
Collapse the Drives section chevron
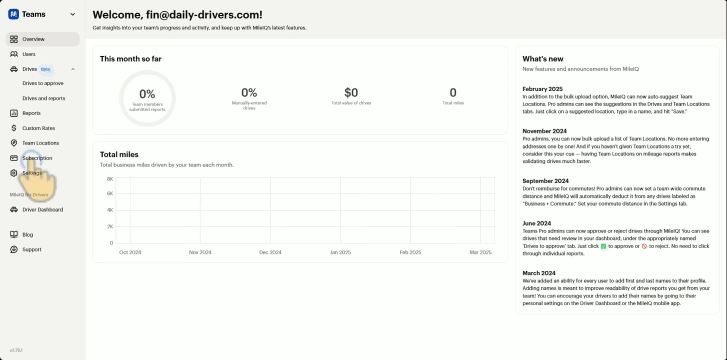click(x=73, y=69)
